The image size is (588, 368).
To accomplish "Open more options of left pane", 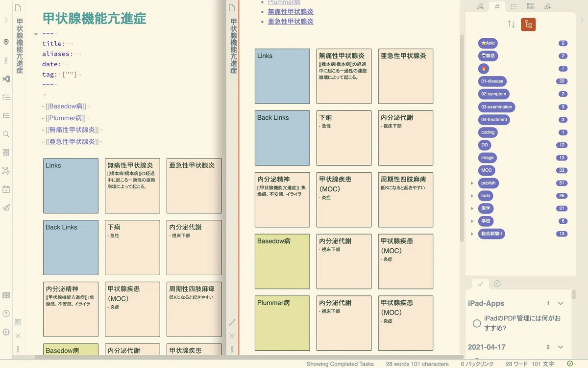I will coord(18,349).
